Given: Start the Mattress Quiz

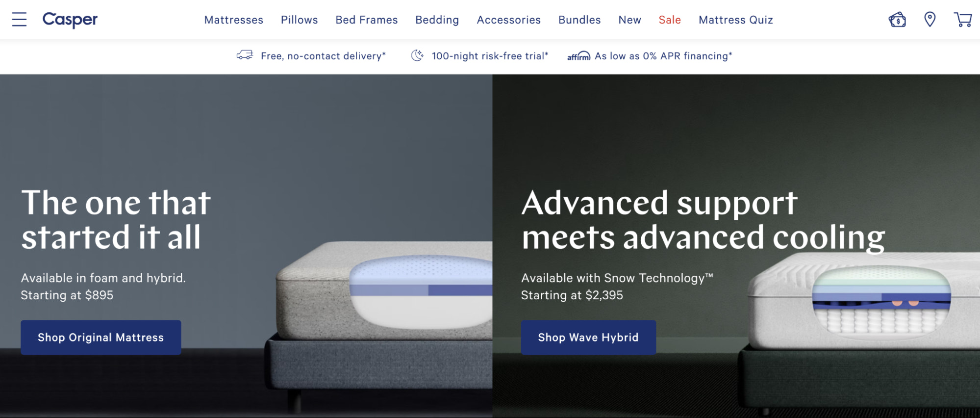Looking at the screenshot, I should [736, 20].
